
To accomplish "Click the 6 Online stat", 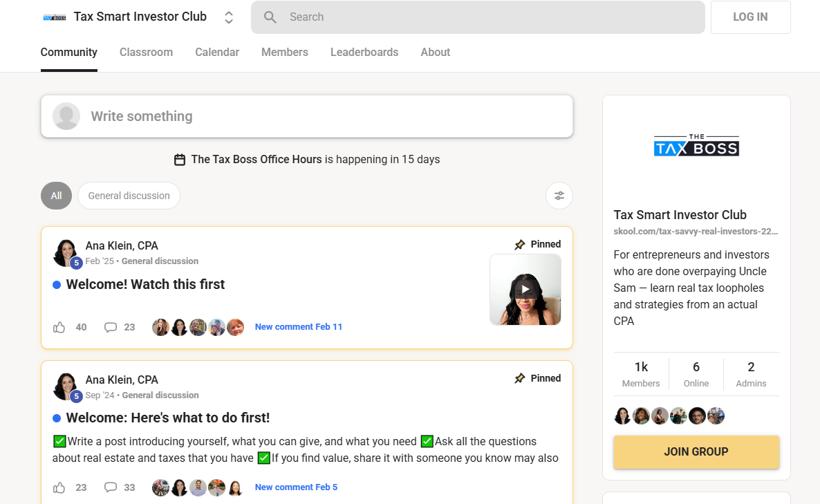I will click(x=696, y=374).
